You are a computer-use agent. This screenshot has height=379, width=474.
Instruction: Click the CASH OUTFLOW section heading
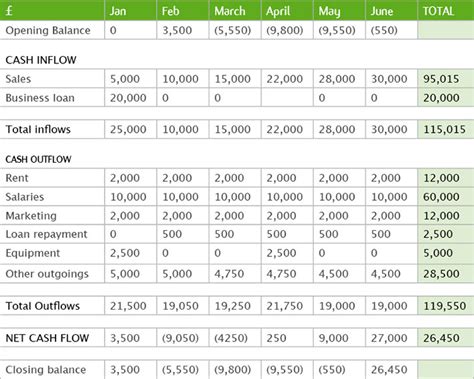pyautogui.click(x=38, y=159)
